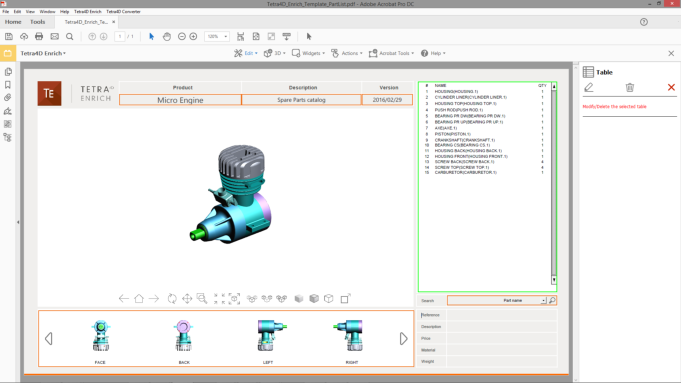681x383 pixels.
Task: Click the Reference value field
Action: coord(502,315)
